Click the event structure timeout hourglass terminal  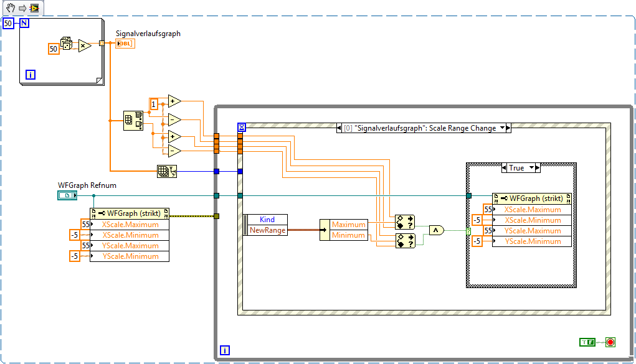point(242,128)
